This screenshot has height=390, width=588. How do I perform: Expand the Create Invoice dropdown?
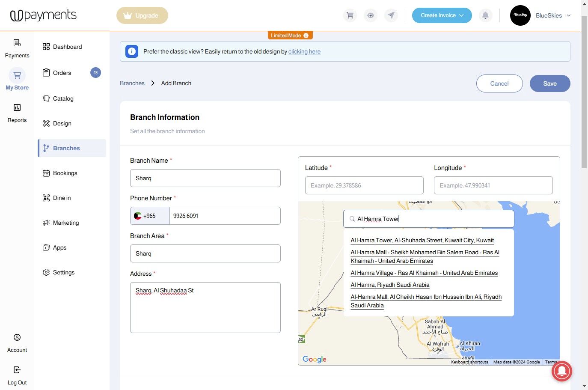pos(442,15)
